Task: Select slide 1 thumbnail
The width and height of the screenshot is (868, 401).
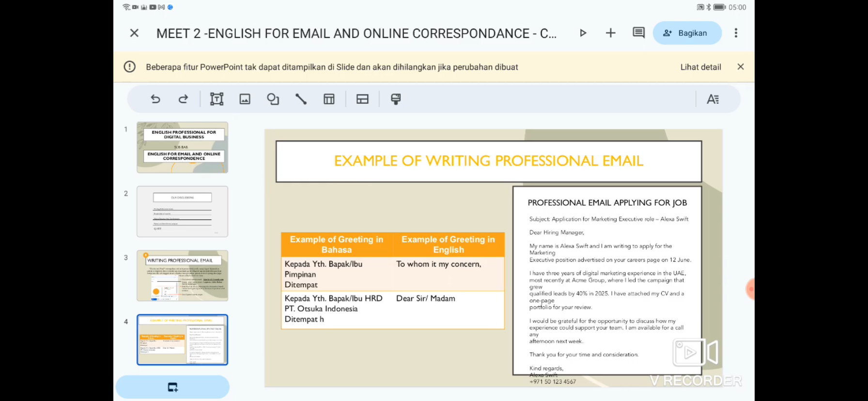Action: click(x=182, y=147)
